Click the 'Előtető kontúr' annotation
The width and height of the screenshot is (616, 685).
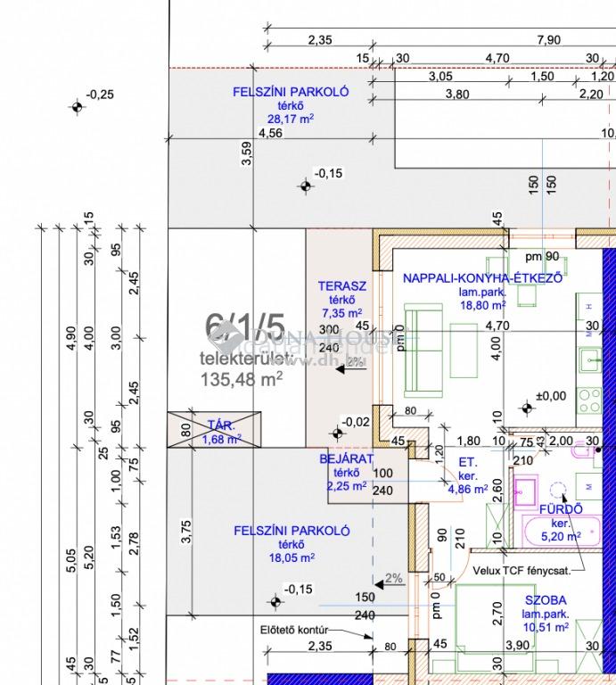pos(294,630)
